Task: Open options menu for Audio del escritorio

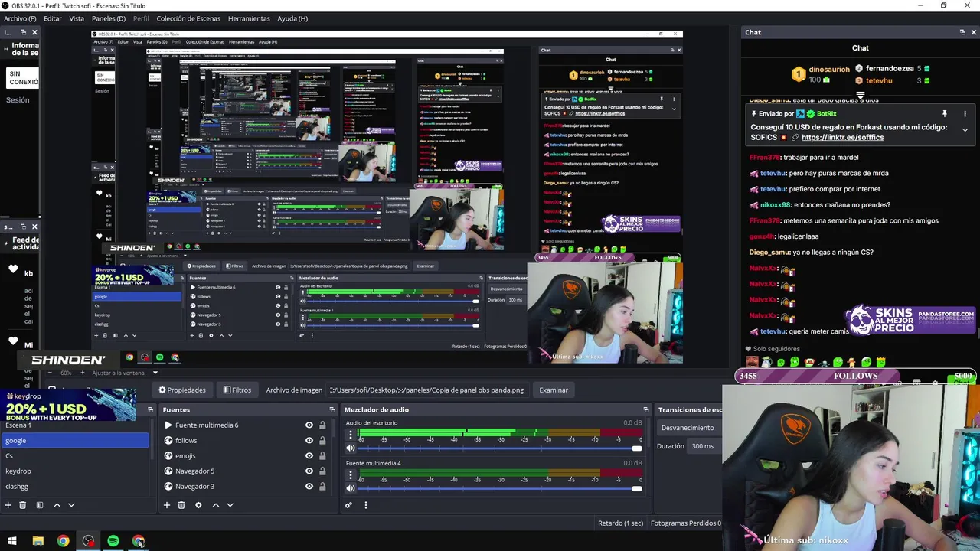Action: (x=351, y=435)
